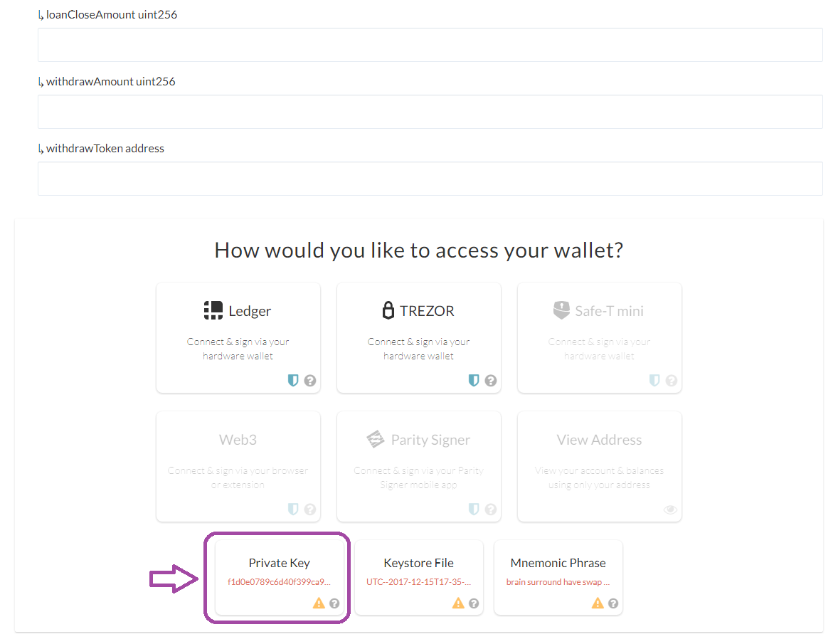Click the Ledger card help question mark

tap(310, 381)
